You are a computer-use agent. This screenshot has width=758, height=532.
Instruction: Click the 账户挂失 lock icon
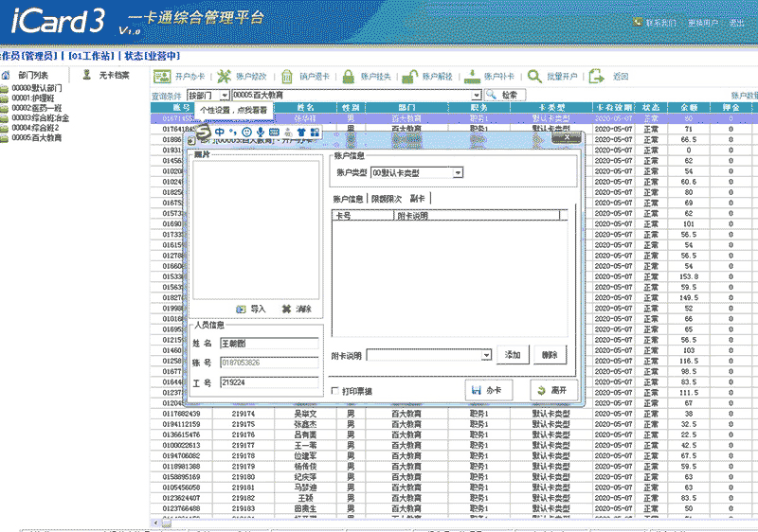pos(348,77)
